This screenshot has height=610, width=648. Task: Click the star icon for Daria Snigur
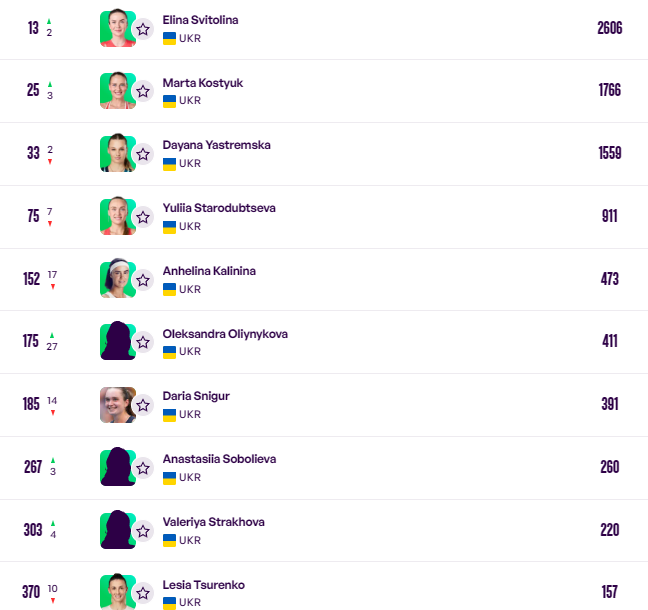pos(143,405)
